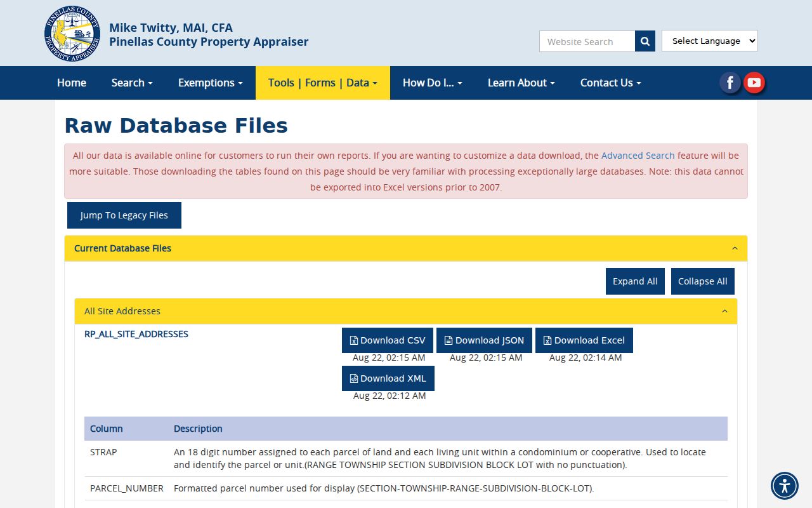Click the magnifying glass search button

(645, 41)
